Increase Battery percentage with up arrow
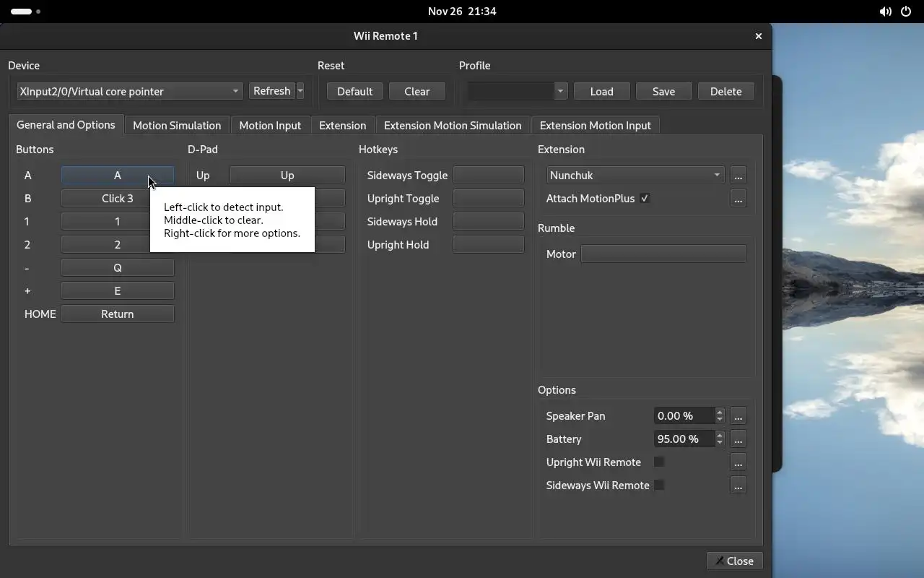 coord(720,435)
